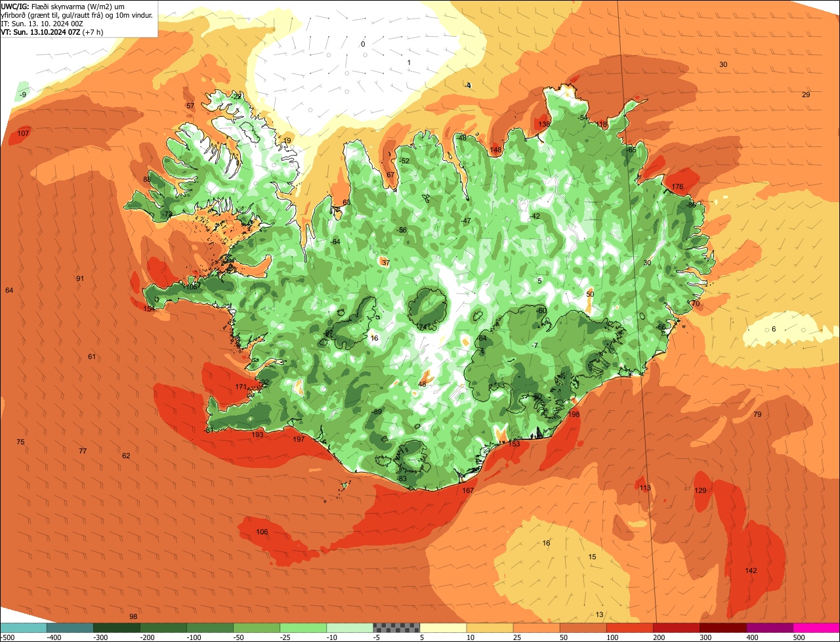Click the flux value '113' southeast of Iceland
The height and width of the screenshot is (642, 840).
[645, 488]
